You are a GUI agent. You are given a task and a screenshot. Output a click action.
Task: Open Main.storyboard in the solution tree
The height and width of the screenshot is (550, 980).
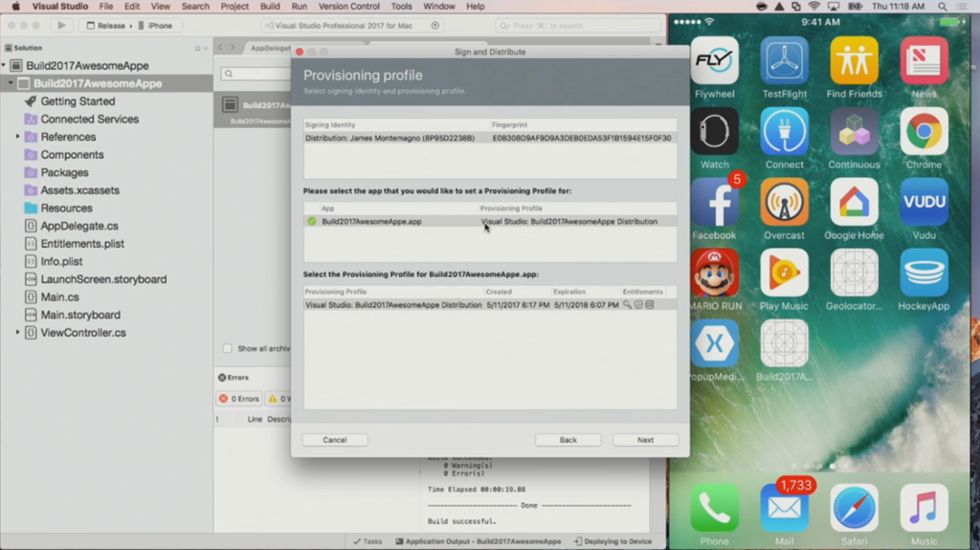coord(80,315)
